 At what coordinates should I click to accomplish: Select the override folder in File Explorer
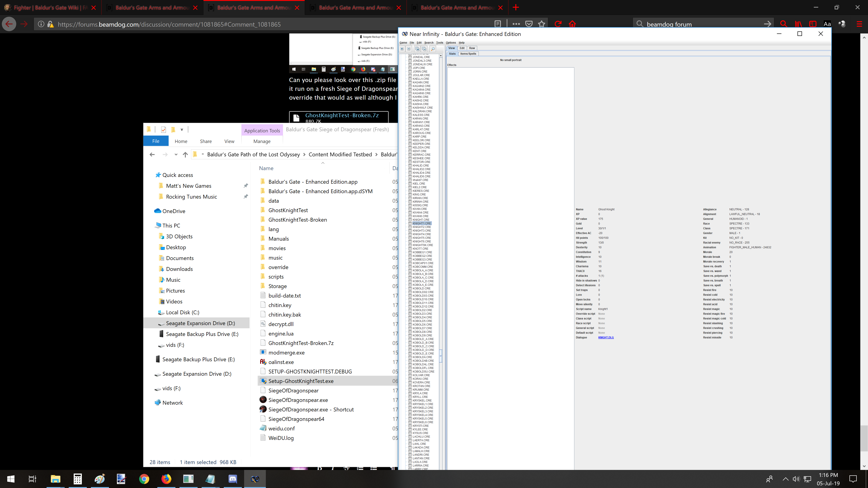(278, 267)
